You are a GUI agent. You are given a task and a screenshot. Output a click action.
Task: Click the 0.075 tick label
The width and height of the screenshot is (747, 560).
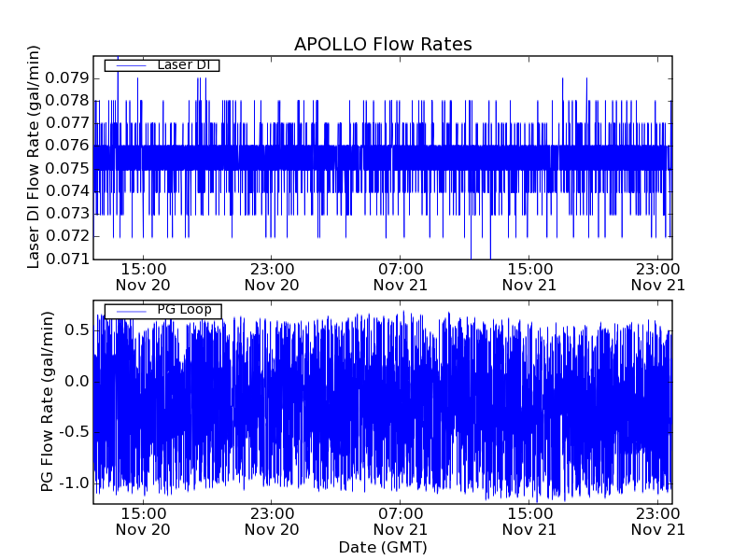click(67, 169)
